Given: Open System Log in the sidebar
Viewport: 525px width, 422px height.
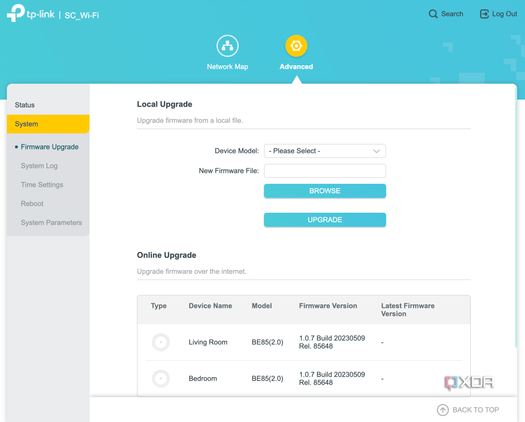Looking at the screenshot, I should click(39, 166).
